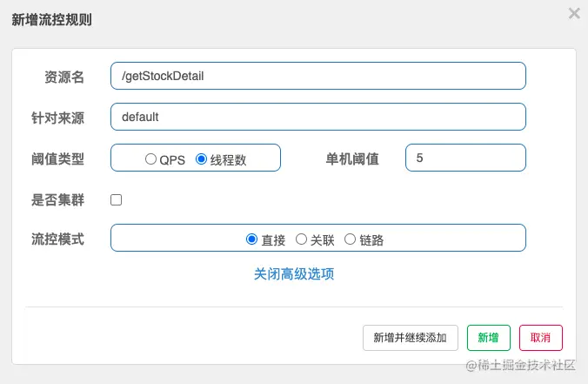Click the red 取消 button

click(x=541, y=338)
